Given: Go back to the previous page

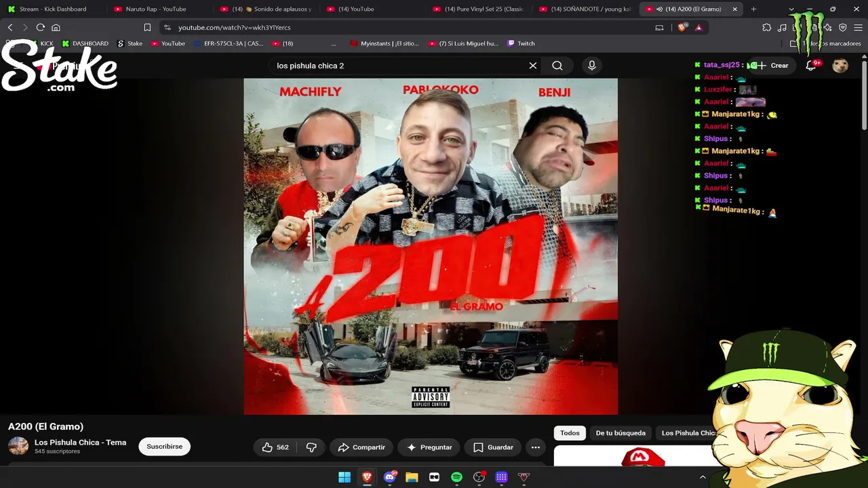Looking at the screenshot, I should pos(10,28).
